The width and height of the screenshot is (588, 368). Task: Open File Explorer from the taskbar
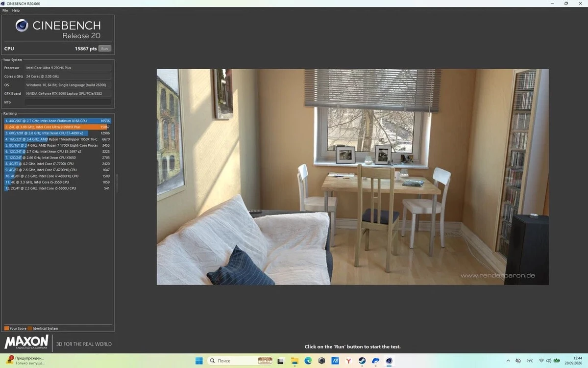point(294,361)
